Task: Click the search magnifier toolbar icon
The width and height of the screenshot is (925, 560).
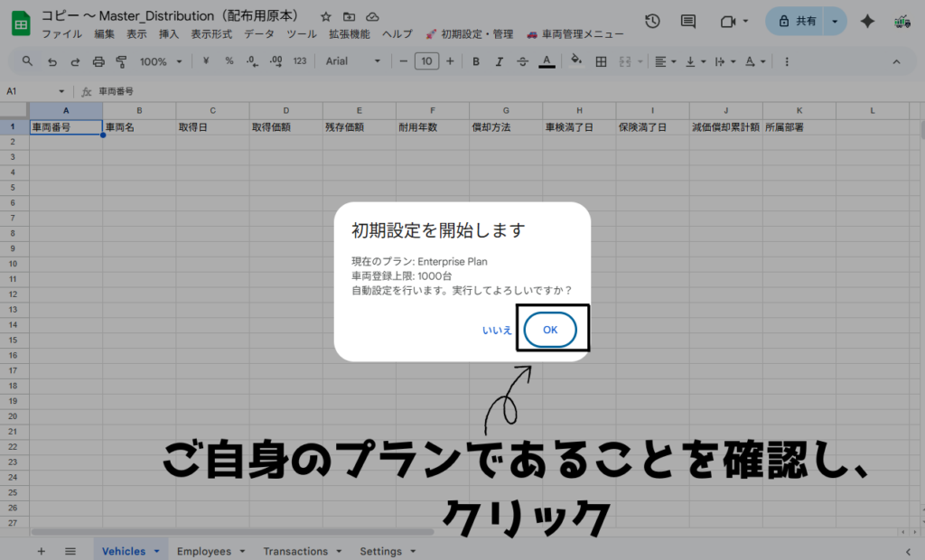Action: (x=27, y=61)
